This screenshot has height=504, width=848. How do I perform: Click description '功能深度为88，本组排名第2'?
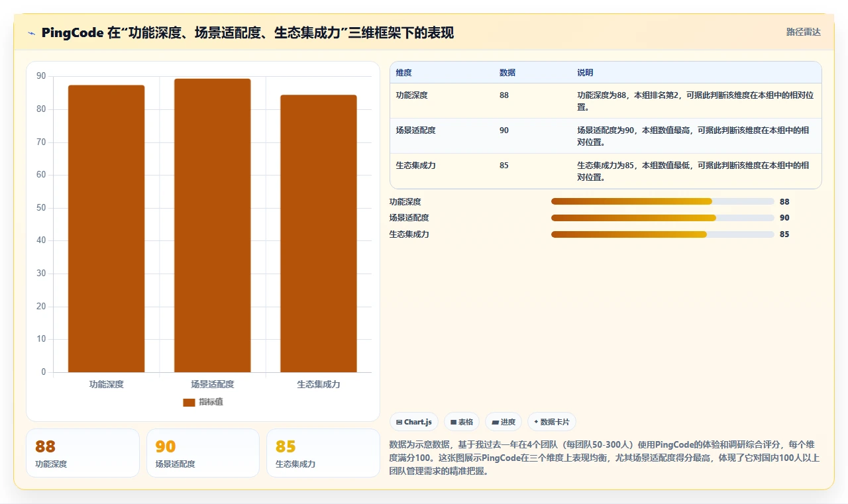[x=696, y=101]
